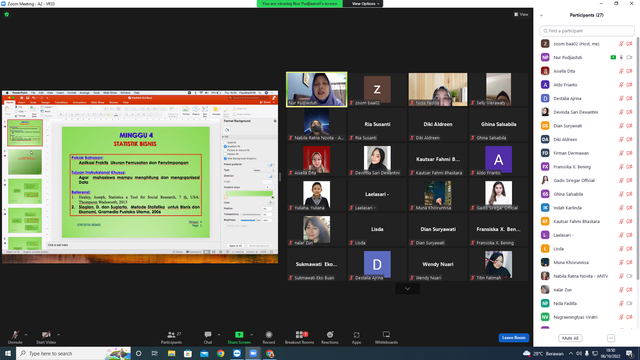Toggle mute icon for Aldo Frianto row
This screenshot has width=640, height=360.
click(x=621, y=85)
